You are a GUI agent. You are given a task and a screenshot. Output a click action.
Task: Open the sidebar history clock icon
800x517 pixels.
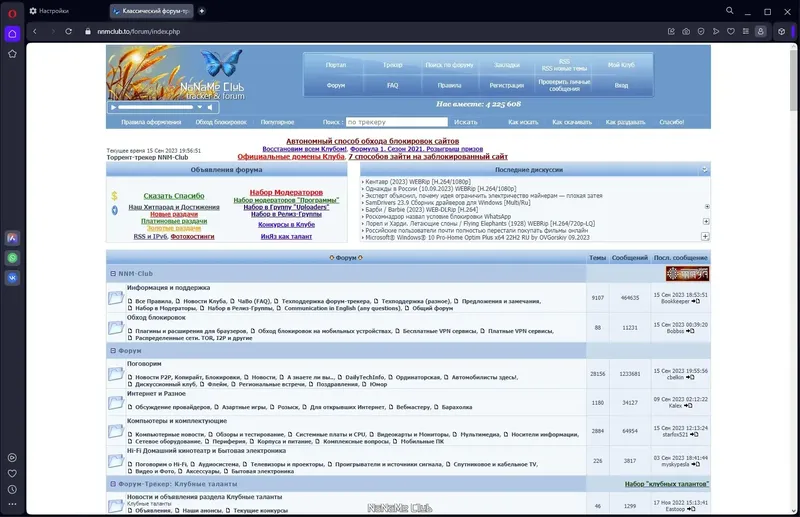(x=12, y=489)
